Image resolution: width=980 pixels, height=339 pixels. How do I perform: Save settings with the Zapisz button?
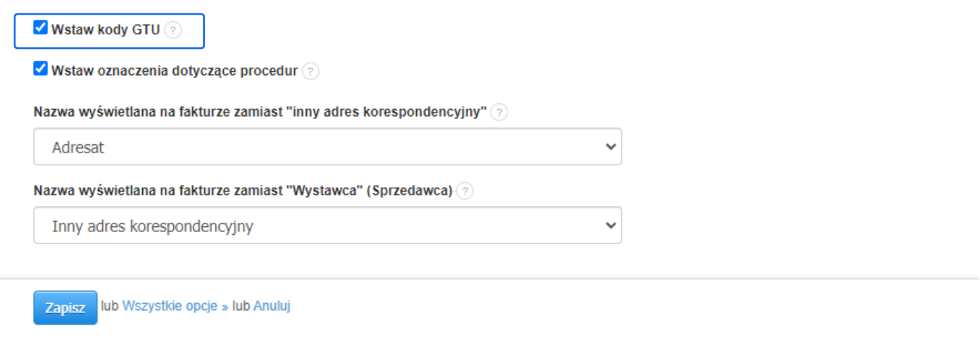pyautogui.click(x=65, y=308)
